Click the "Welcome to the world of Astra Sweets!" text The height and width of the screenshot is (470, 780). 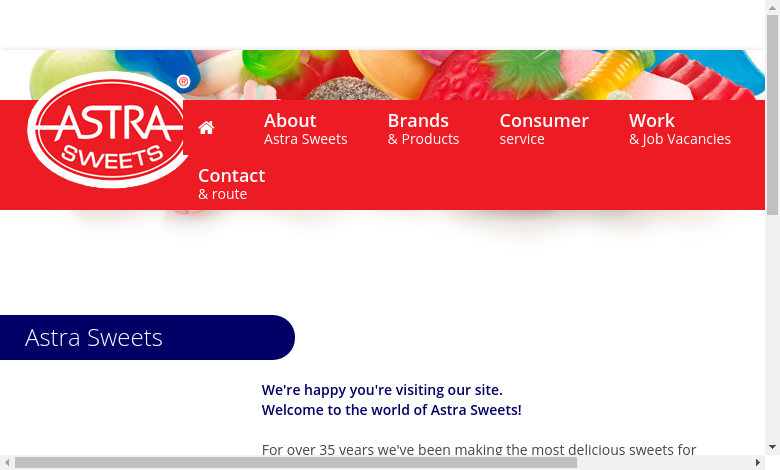click(391, 410)
